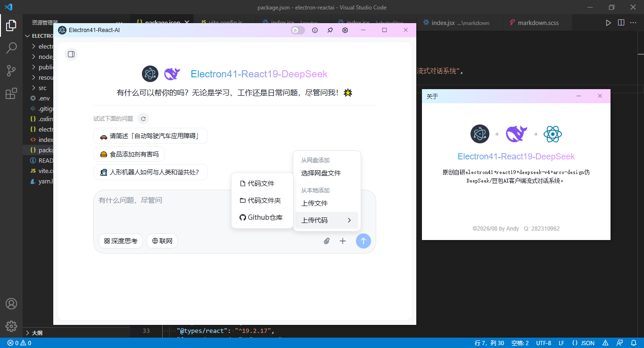The height and width of the screenshot is (348, 644).
Task: Choose 选择网盘文件 menu item
Action: point(327,173)
